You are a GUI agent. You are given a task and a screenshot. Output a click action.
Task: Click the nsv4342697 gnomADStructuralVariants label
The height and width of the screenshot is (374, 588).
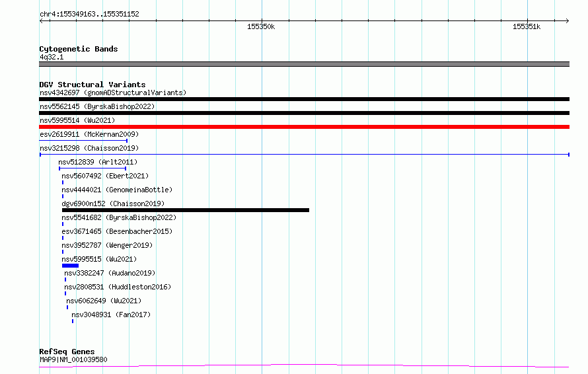(113, 93)
